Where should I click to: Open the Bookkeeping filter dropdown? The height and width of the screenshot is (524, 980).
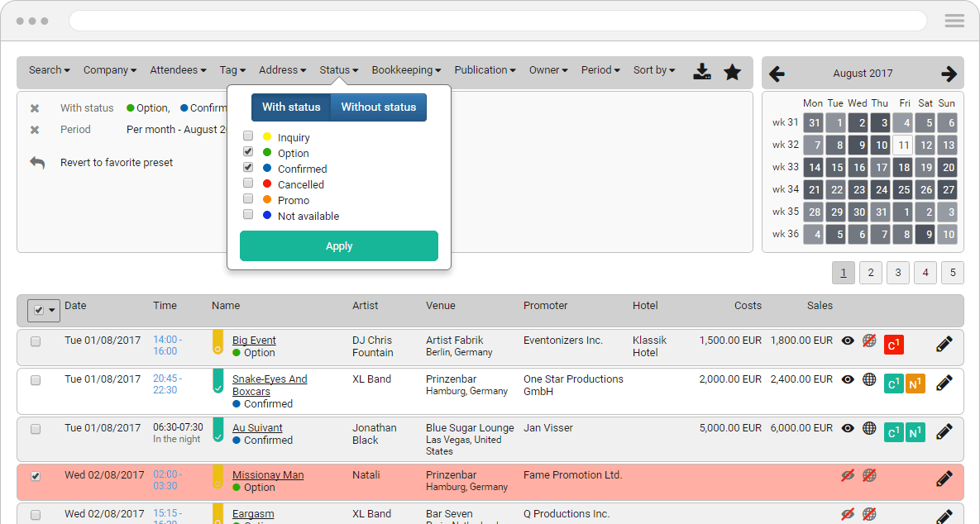point(406,70)
